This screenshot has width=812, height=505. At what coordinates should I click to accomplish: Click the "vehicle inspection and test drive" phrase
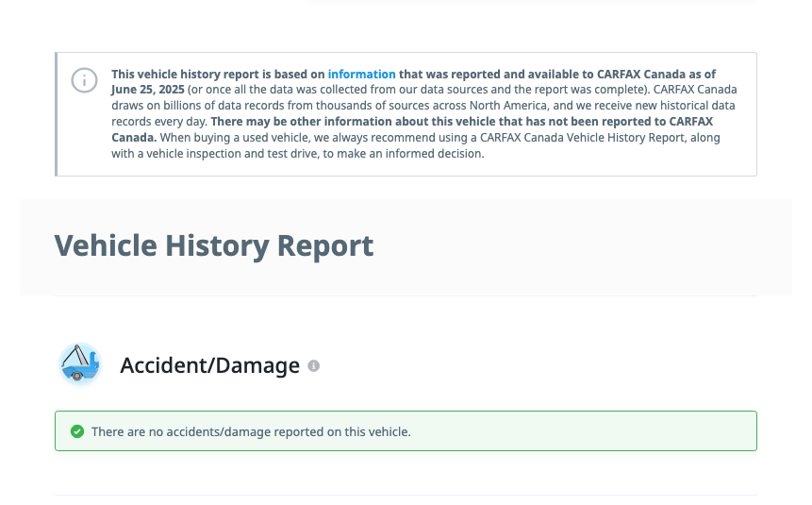pyautogui.click(x=231, y=154)
